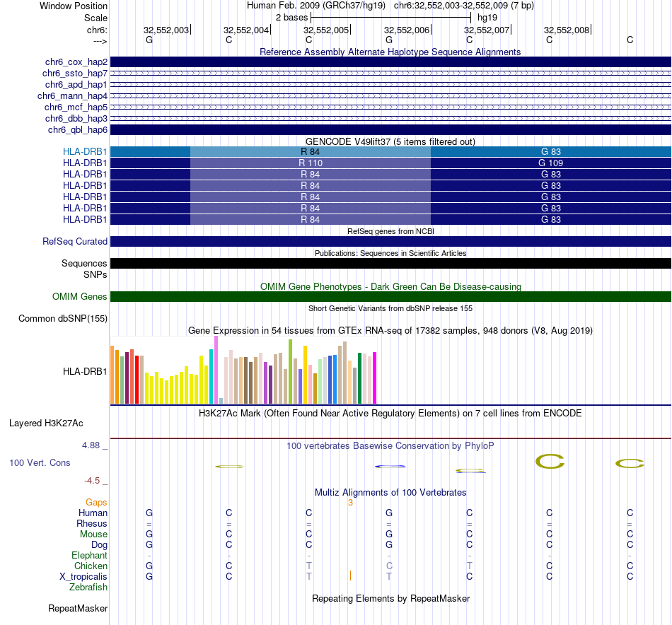672x625 pixels.
Task: Click G 83 in the light-blue highlighted transcript
Action: pyautogui.click(x=551, y=151)
